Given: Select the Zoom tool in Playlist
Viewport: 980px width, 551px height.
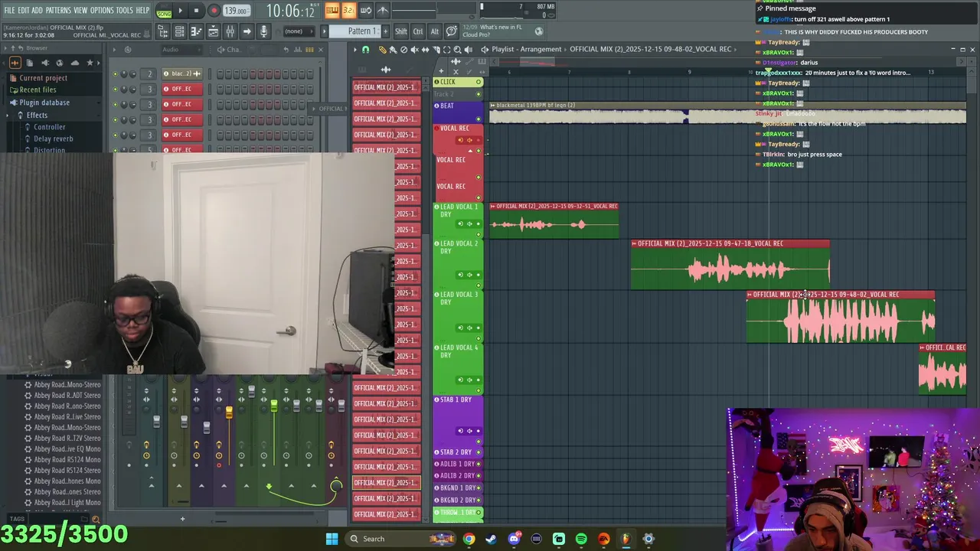Looking at the screenshot, I should click(x=457, y=50).
